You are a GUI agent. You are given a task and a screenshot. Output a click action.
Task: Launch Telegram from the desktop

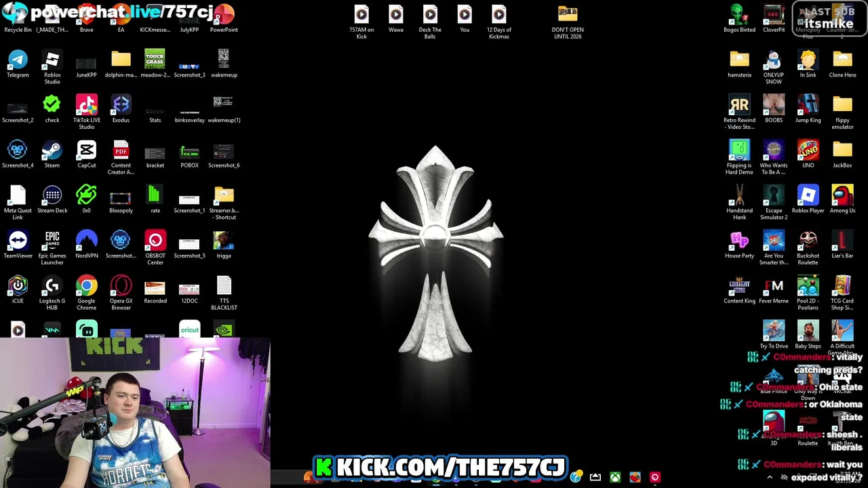coord(18,64)
